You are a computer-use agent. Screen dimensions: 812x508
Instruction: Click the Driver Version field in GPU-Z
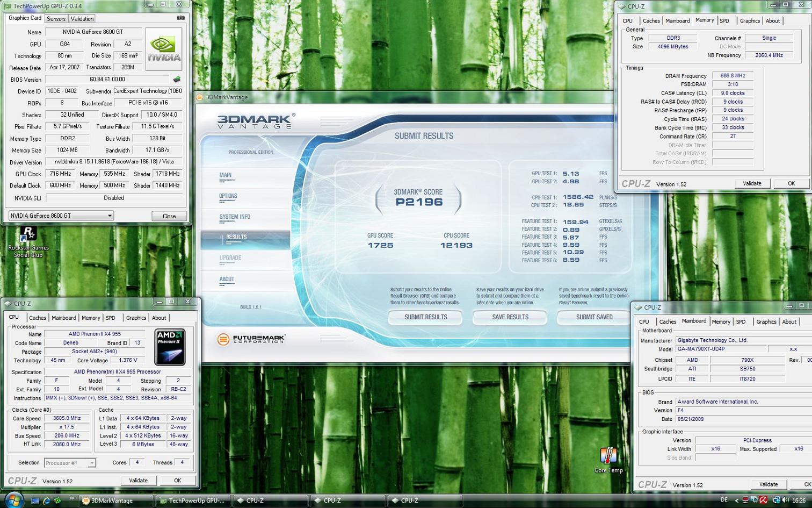tap(114, 162)
